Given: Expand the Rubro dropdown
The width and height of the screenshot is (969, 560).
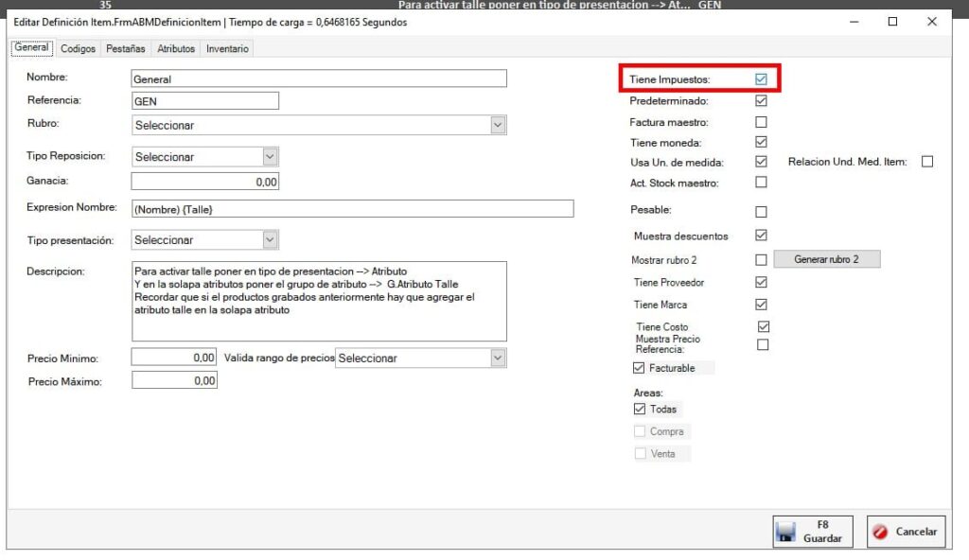Looking at the screenshot, I should click(498, 125).
